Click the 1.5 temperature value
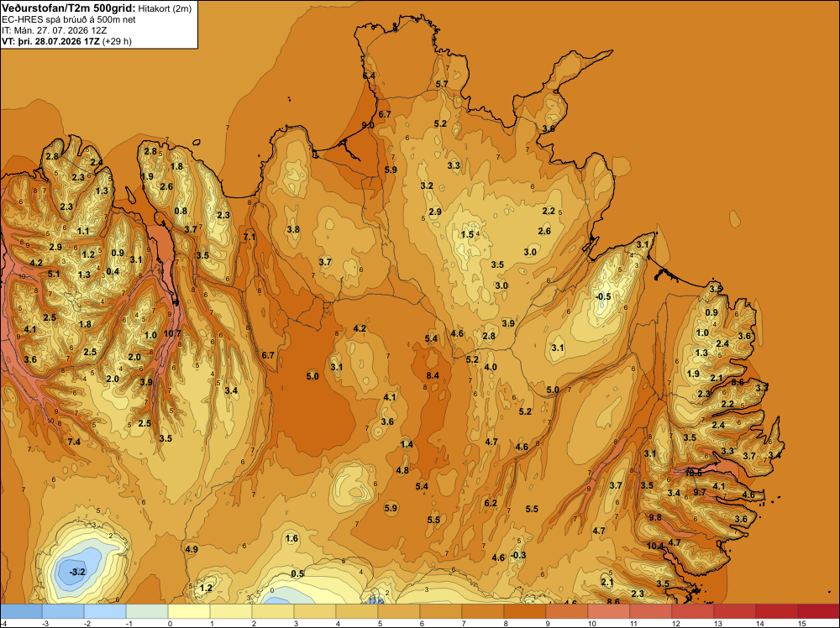 click(467, 234)
